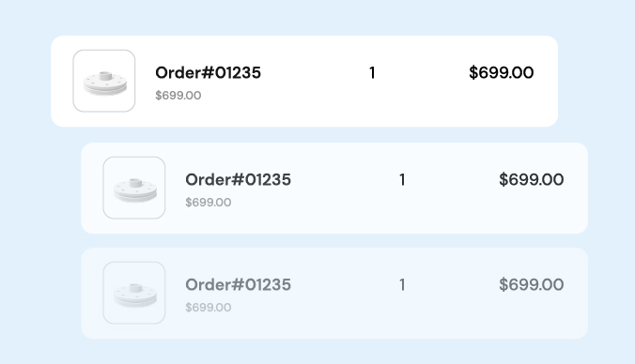
Task: Select the middle order row card
Action: (x=334, y=188)
